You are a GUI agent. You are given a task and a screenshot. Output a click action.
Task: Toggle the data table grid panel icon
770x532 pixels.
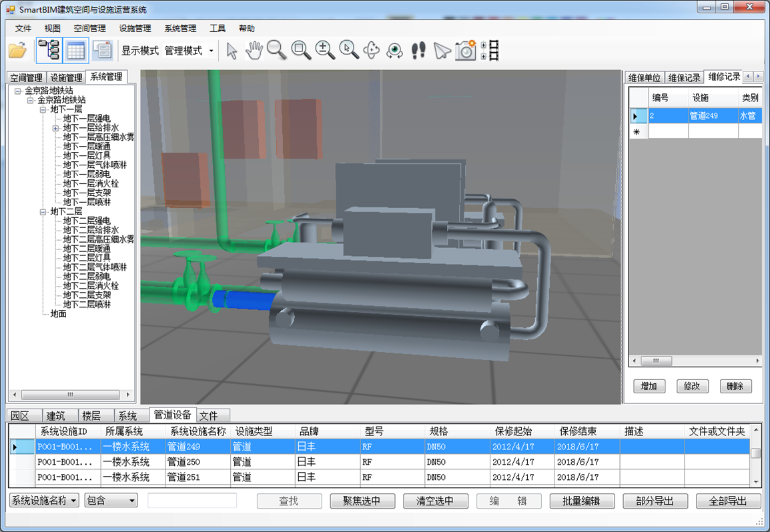(75, 51)
